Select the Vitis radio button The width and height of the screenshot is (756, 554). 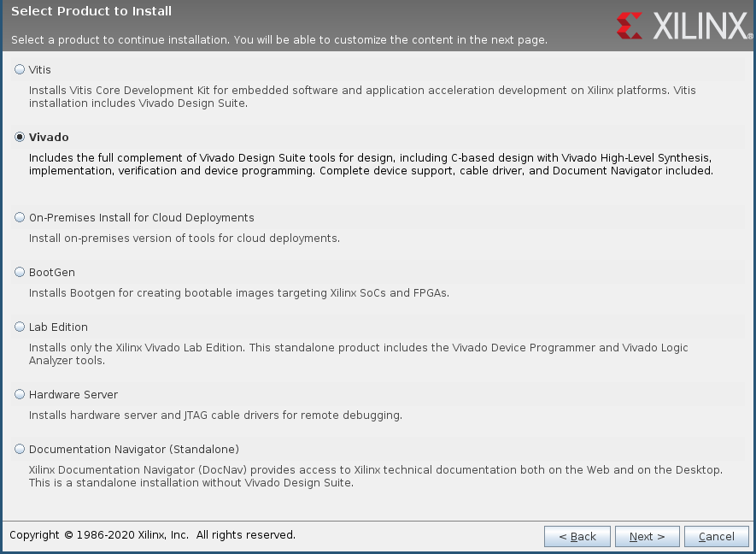coord(20,69)
